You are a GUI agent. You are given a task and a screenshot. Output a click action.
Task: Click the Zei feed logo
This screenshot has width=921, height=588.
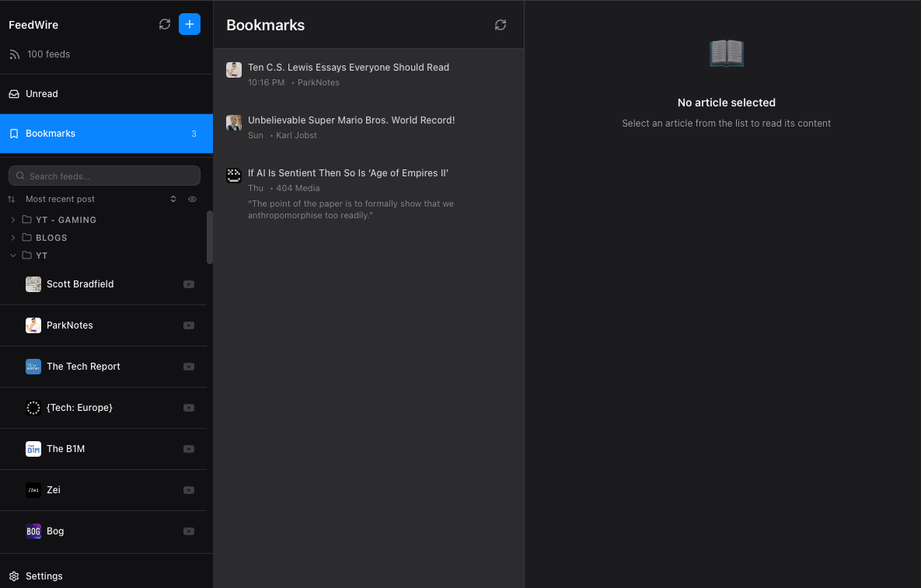tap(33, 489)
